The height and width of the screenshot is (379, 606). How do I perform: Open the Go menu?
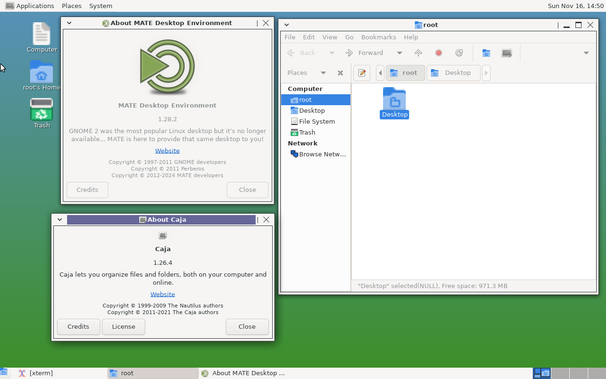click(349, 37)
